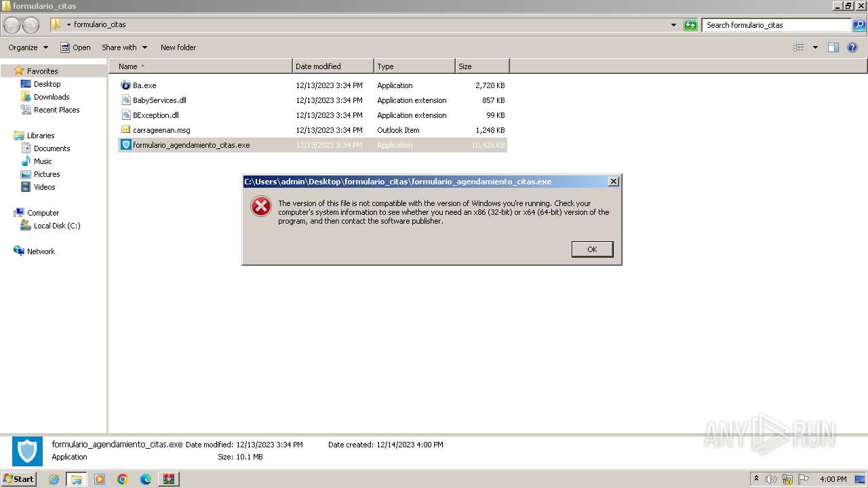Select the Ba.exe file name

pos(144,85)
